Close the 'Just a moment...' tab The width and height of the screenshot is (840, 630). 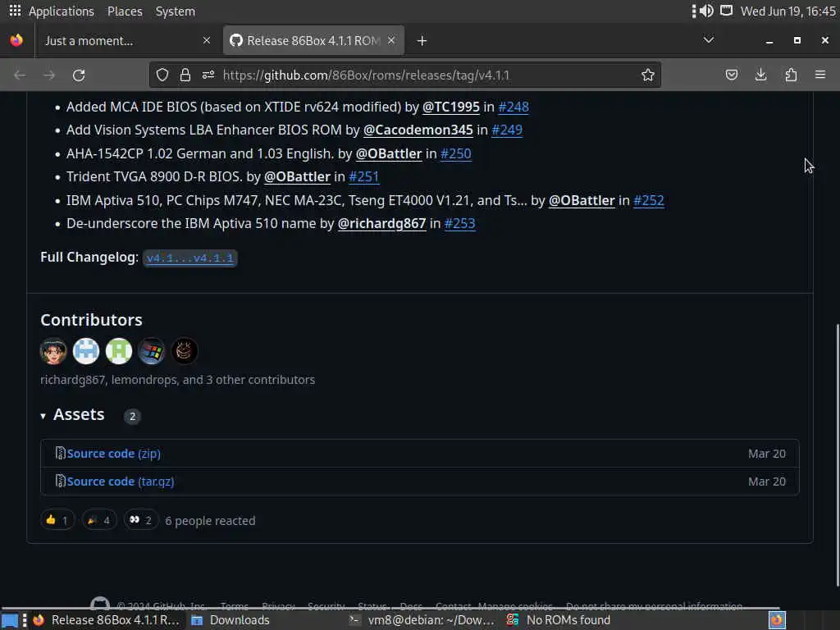207,40
